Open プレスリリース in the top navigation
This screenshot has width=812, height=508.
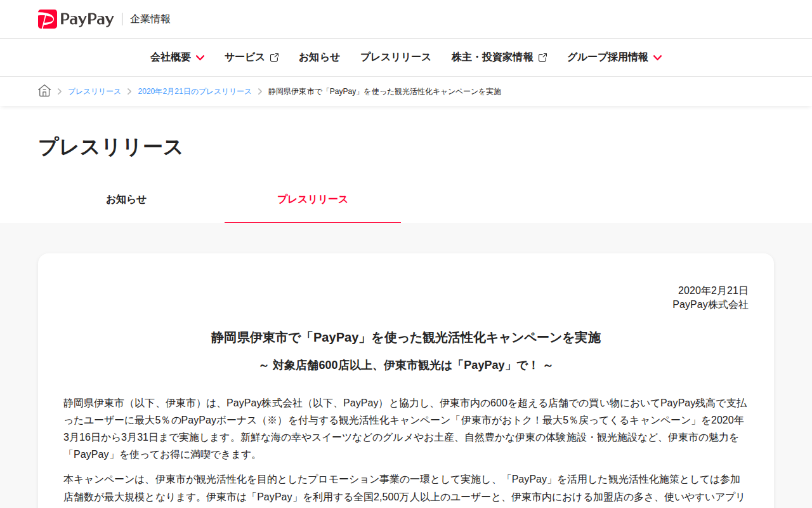(x=395, y=57)
